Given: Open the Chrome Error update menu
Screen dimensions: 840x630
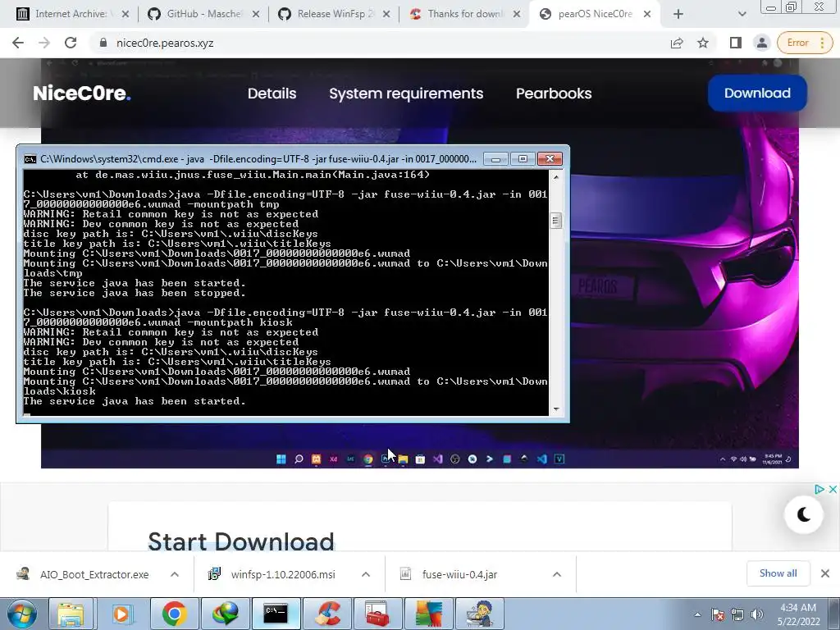Looking at the screenshot, I should 806,43.
